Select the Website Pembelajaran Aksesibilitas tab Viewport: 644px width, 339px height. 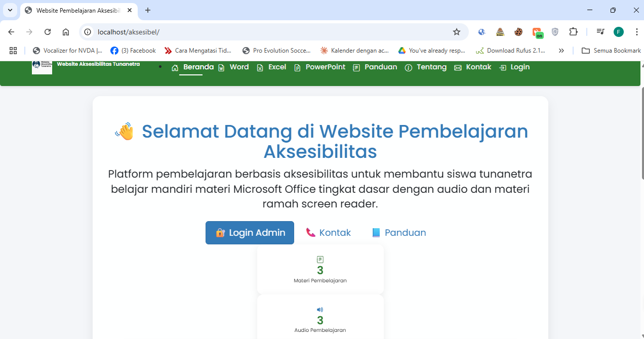[x=79, y=10]
